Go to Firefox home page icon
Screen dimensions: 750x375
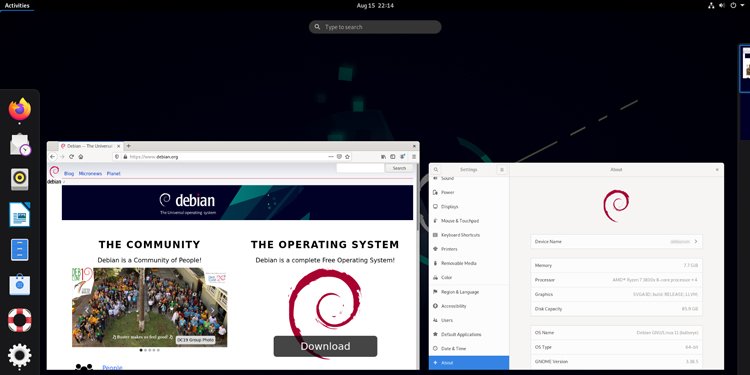(81, 156)
